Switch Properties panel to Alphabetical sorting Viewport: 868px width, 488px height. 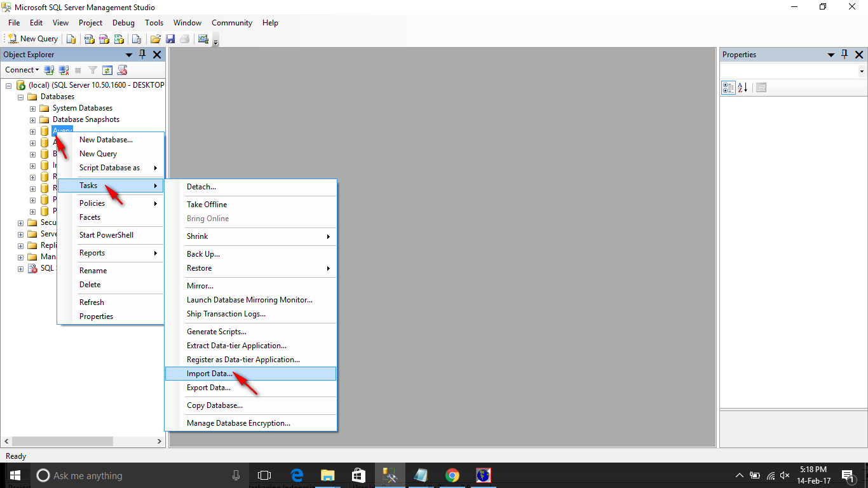[x=743, y=87]
